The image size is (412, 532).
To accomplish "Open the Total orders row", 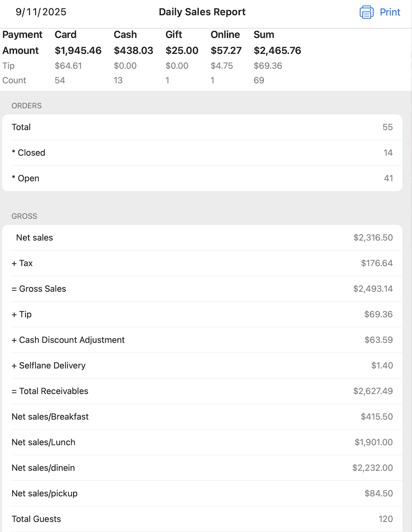I will coord(202,127).
